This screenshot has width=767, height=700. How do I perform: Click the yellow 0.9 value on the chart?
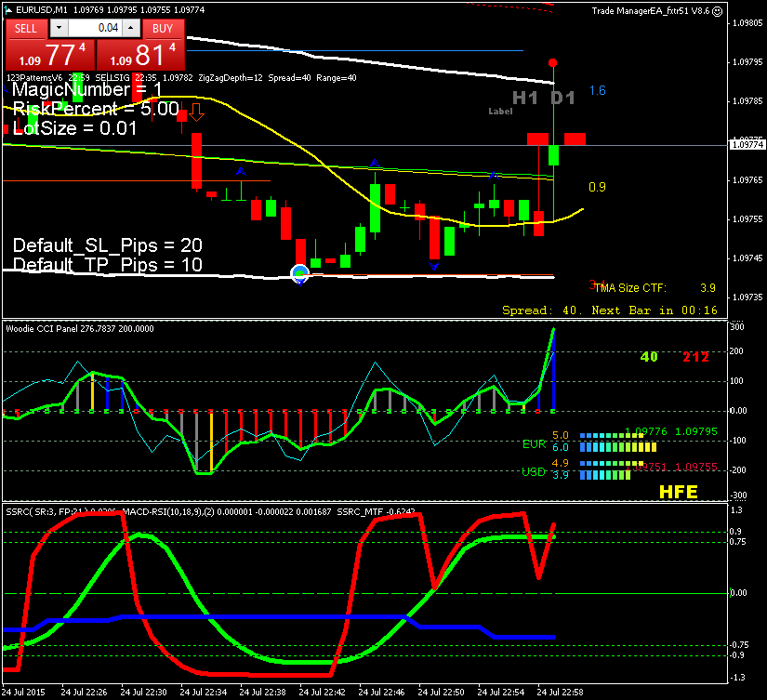597,187
